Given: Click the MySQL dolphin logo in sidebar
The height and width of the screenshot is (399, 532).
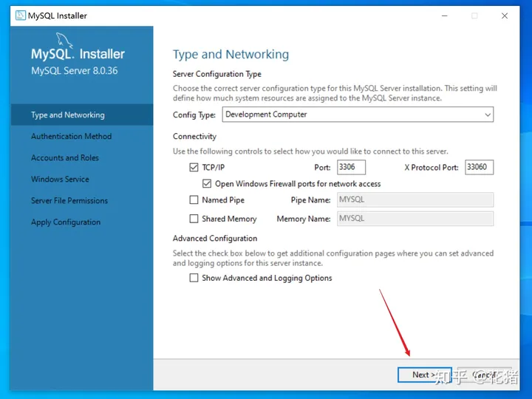Looking at the screenshot, I should [x=64, y=41].
